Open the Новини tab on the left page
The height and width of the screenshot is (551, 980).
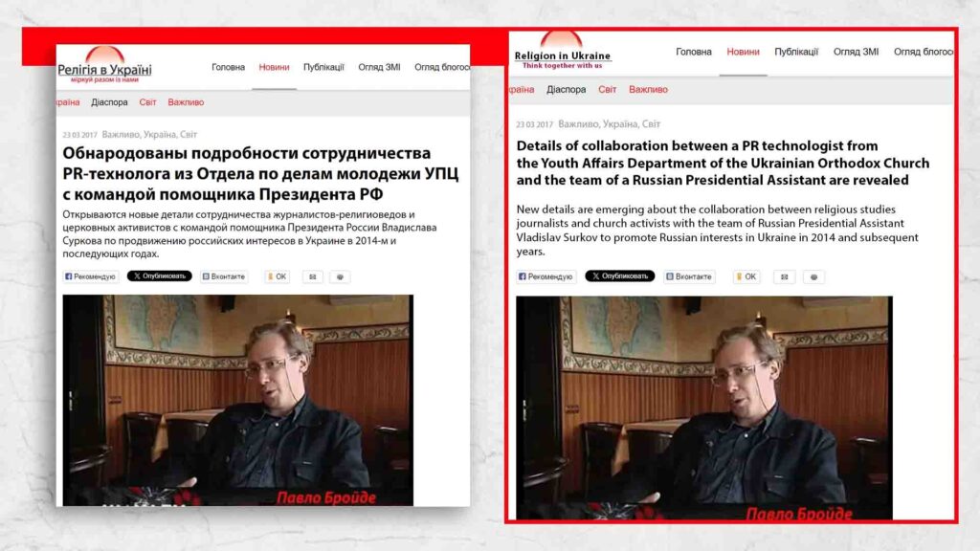274,68
